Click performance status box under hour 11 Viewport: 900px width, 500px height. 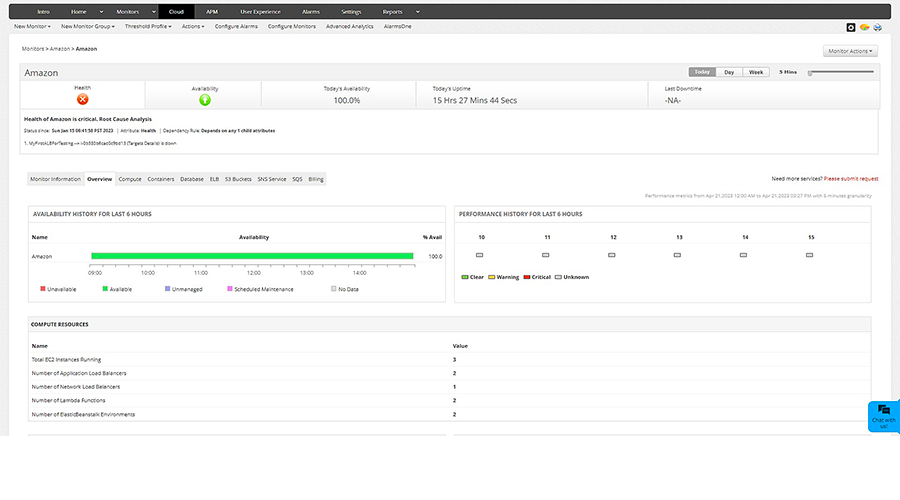[546, 255]
